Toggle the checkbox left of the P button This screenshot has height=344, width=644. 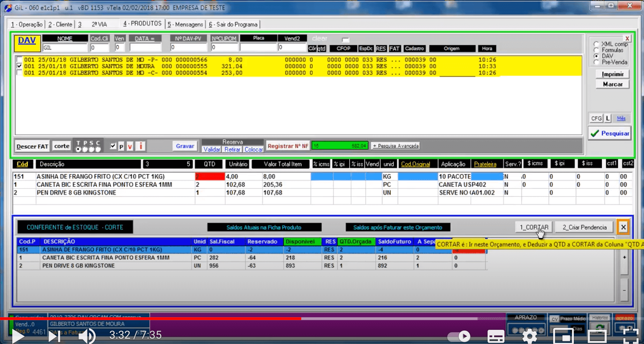pos(113,146)
